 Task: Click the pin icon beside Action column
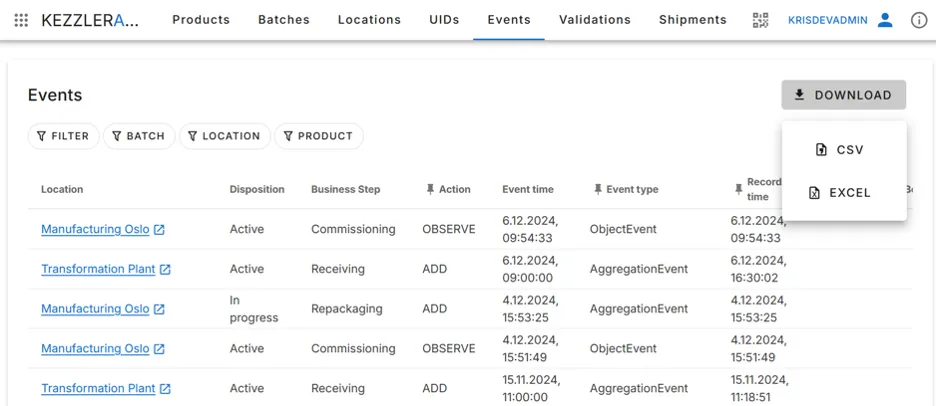click(430, 189)
